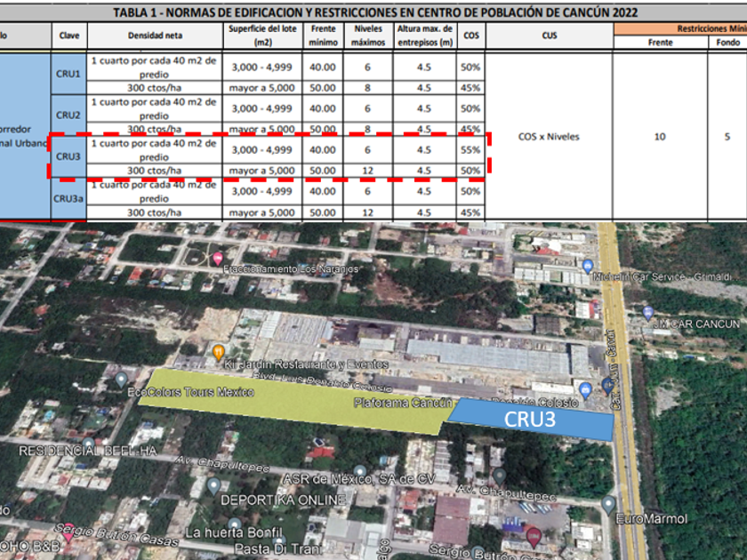The image size is (747, 560).
Task: Click the Fondo sub-header
Action: click(727, 43)
